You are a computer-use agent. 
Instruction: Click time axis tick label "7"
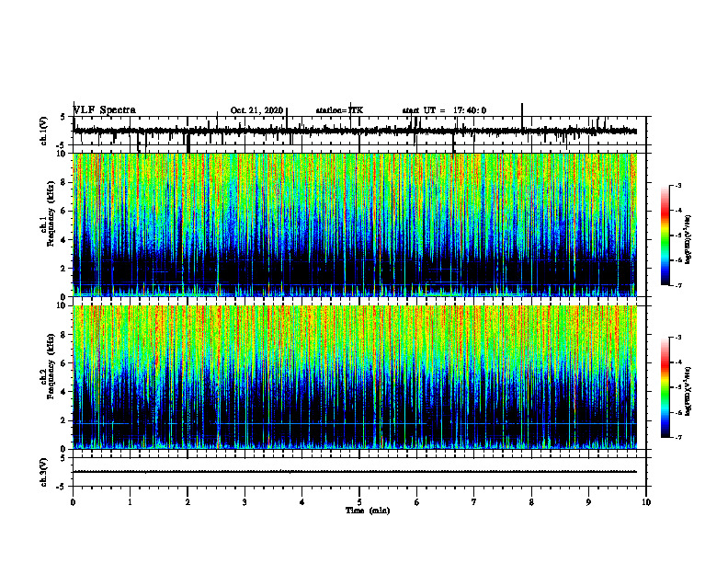coord(474,502)
